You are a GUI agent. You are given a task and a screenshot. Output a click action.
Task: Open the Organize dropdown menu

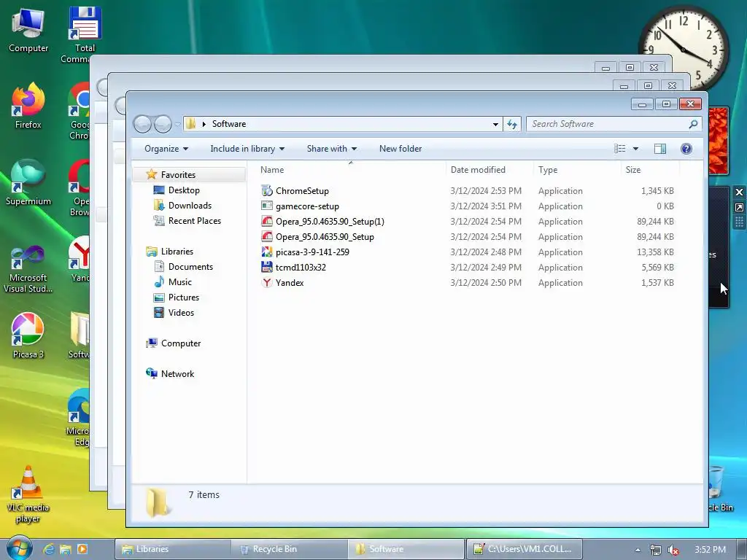(x=166, y=149)
